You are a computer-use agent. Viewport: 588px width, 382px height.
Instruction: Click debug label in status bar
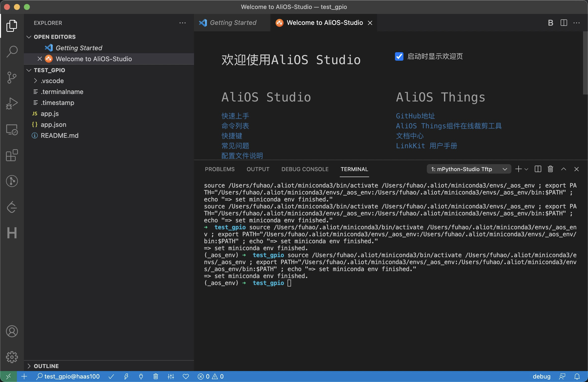click(x=541, y=377)
